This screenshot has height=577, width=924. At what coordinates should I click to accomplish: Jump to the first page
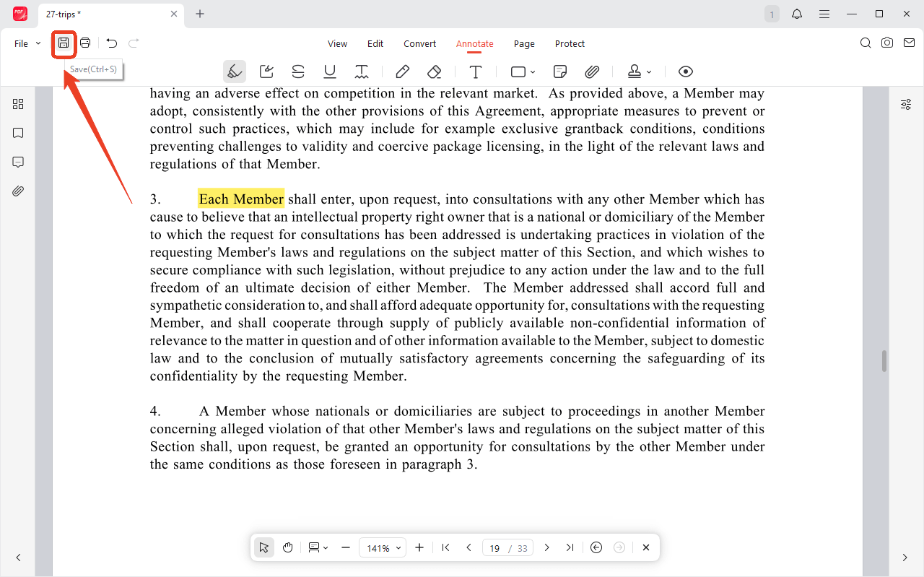point(446,547)
